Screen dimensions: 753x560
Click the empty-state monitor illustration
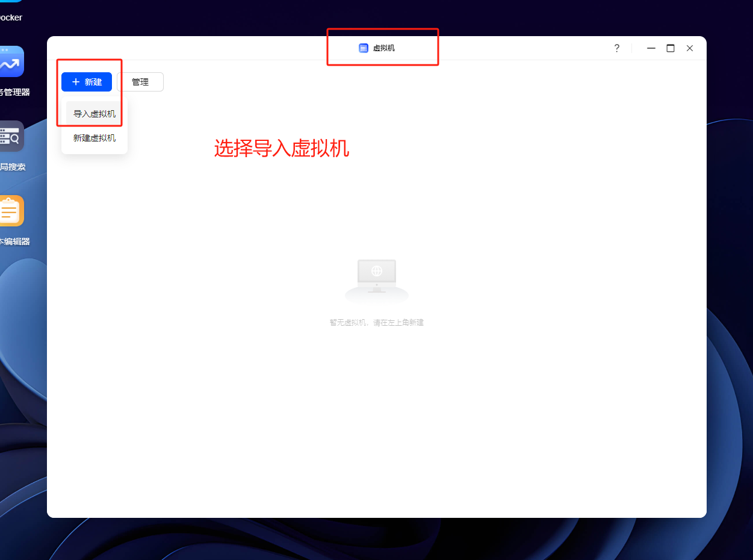click(x=377, y=278)
